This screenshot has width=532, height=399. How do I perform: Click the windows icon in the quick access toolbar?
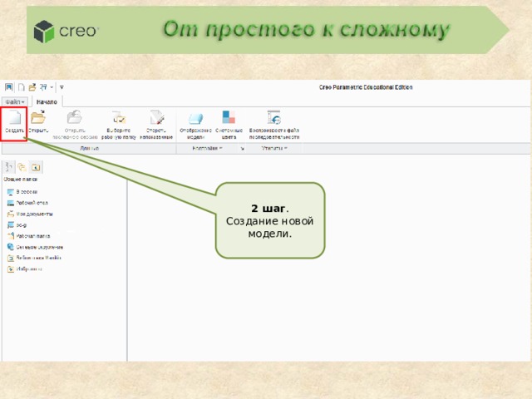tap(43, 87)
